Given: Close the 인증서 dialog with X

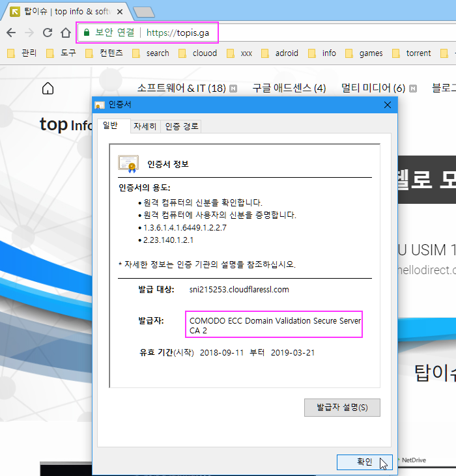Looking at the screenshot, I should coord(388,105).
